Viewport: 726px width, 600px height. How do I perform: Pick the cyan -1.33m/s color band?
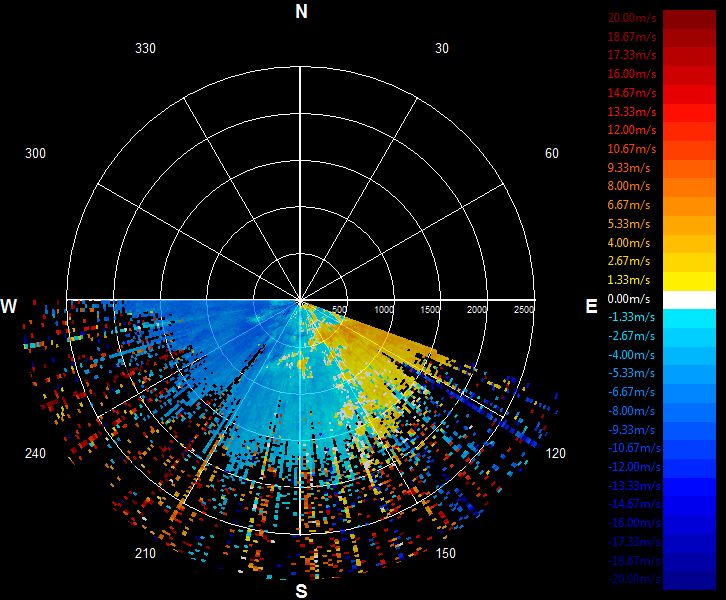pyautogui.click(x=689, y=319)
